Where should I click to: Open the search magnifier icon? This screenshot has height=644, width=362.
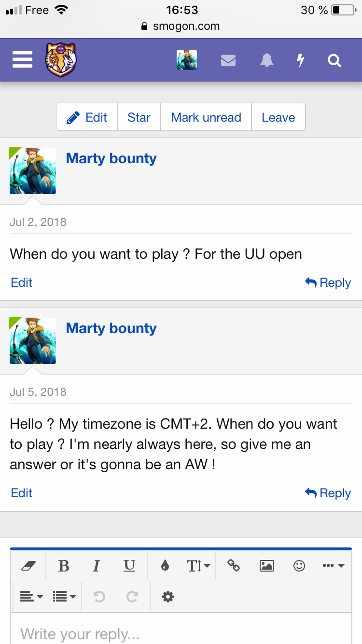point(334,60)
